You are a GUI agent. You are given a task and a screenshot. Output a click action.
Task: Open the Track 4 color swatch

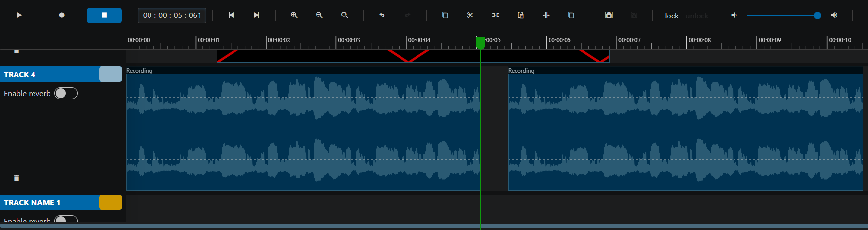pos(111,74)
